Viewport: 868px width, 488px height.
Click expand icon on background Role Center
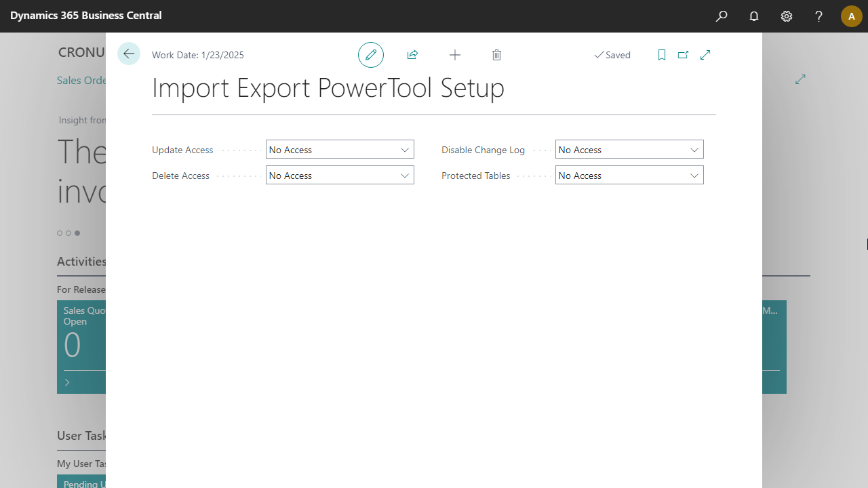point(800,79)
